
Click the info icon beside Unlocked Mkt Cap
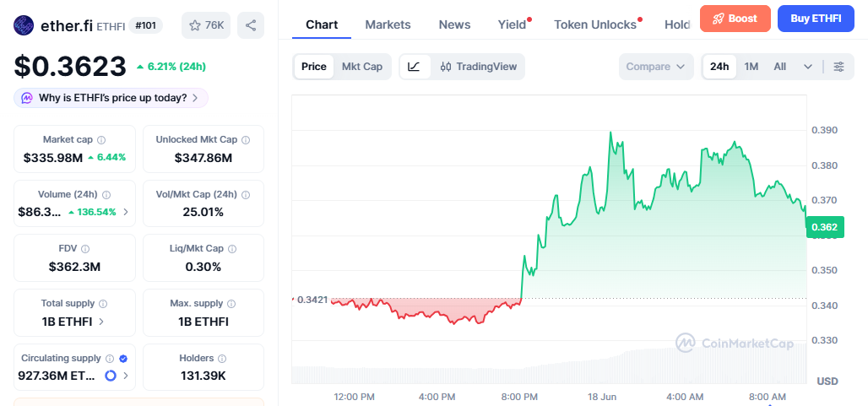coord(246,140)
